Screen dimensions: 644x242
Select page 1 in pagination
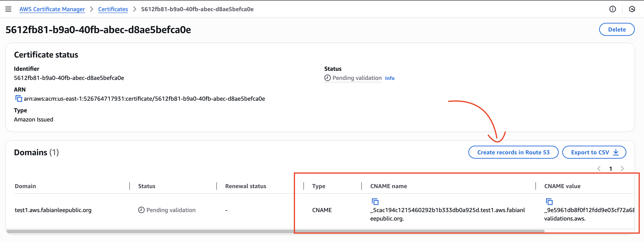(x=611, y=168)
